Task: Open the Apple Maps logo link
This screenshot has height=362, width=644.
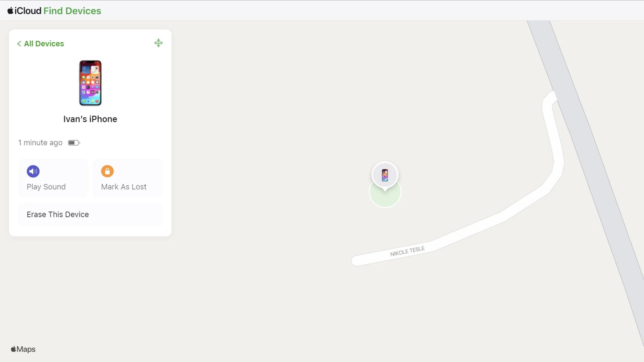Action: click(23, 349)
